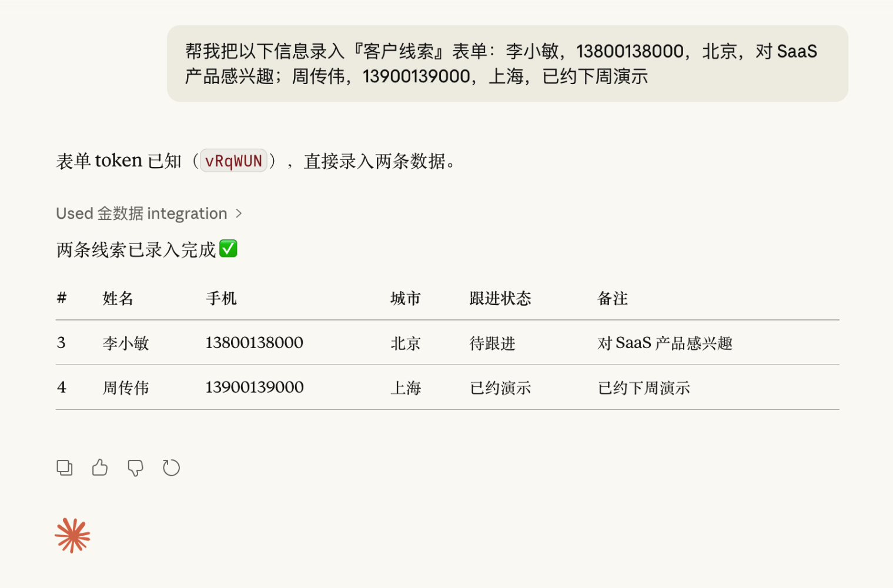Image resolution: width=893 pixels, height=588 pixels.
Task: Click the 跟进状态 column header
Action: pos(500,299)
